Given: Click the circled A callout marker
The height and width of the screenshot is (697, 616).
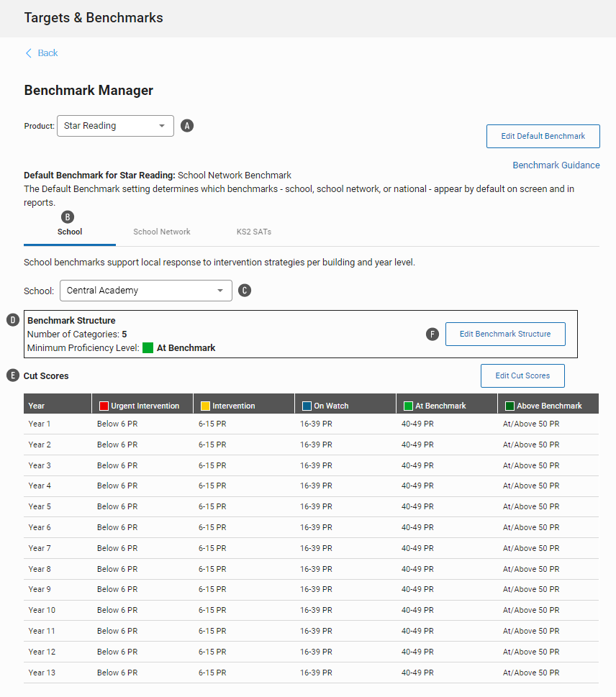Looking at the screenshot, I should pos(187,126).
